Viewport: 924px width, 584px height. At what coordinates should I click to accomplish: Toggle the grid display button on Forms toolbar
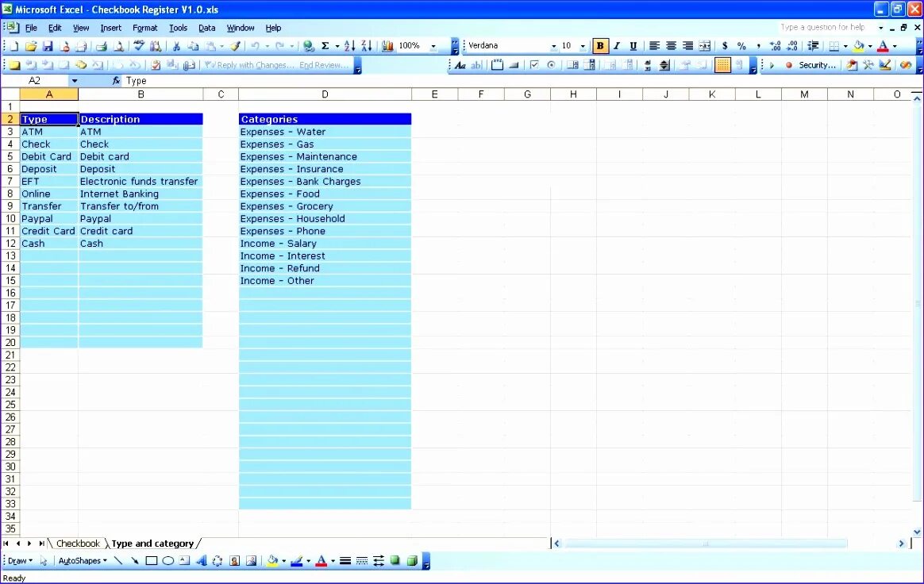(722, 65)
